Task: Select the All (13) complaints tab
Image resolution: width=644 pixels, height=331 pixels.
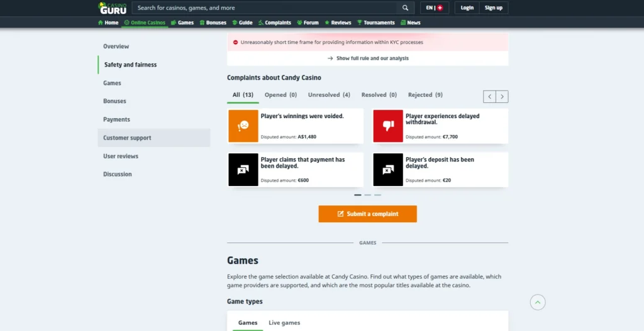Action: tap(243, 95)
